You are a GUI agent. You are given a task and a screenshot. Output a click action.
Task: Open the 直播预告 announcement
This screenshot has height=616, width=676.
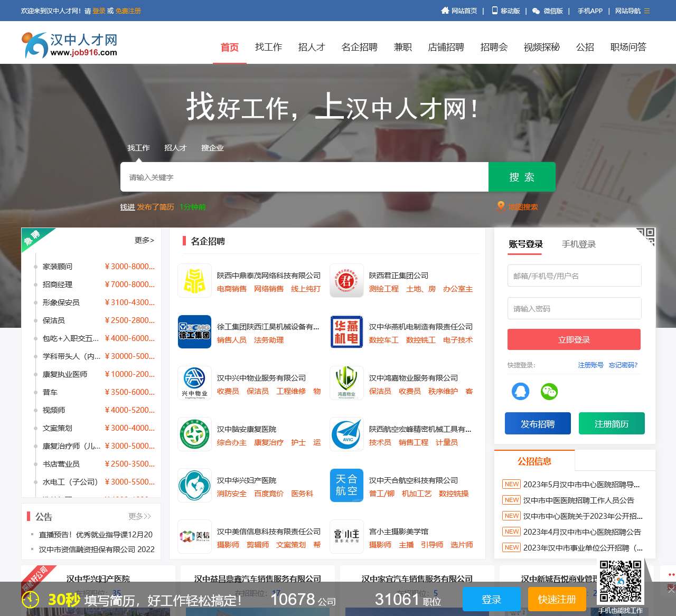pyautogui.click(x=96, y=534)
